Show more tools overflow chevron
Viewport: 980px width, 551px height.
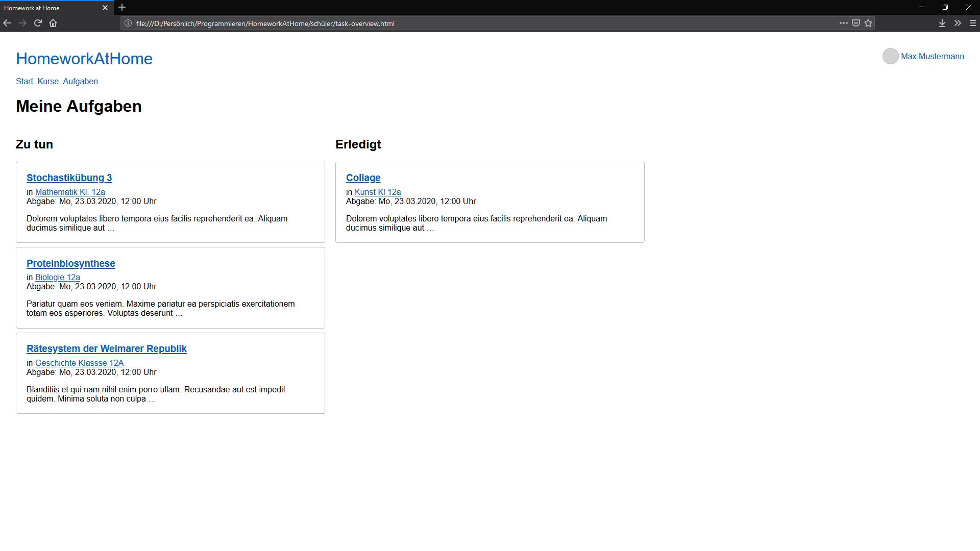pos(958,23)
